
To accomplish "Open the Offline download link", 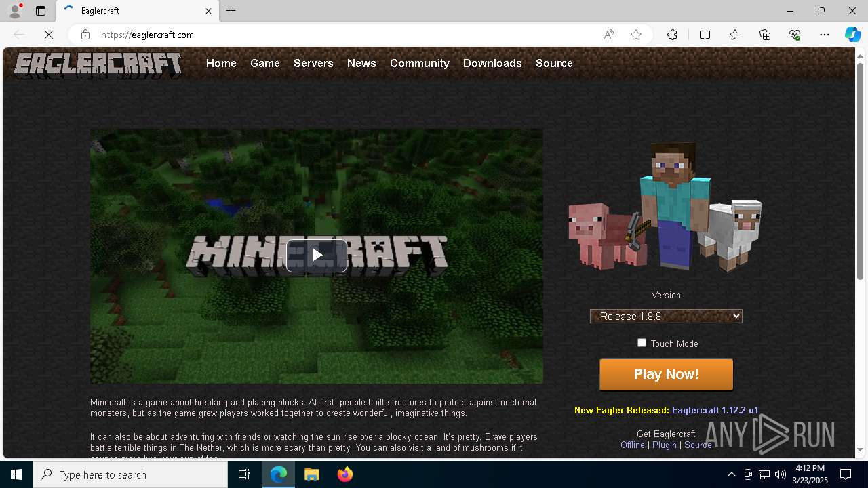I will (x=633, y=445).
